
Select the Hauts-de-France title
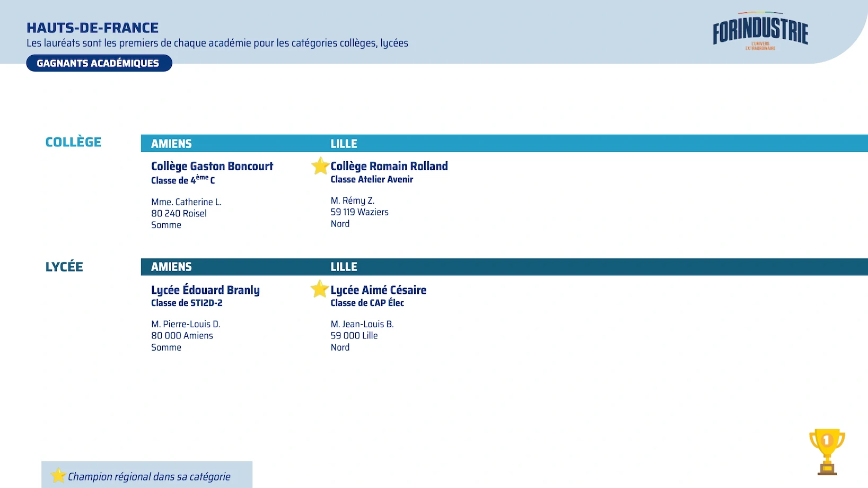pos(93,28)
